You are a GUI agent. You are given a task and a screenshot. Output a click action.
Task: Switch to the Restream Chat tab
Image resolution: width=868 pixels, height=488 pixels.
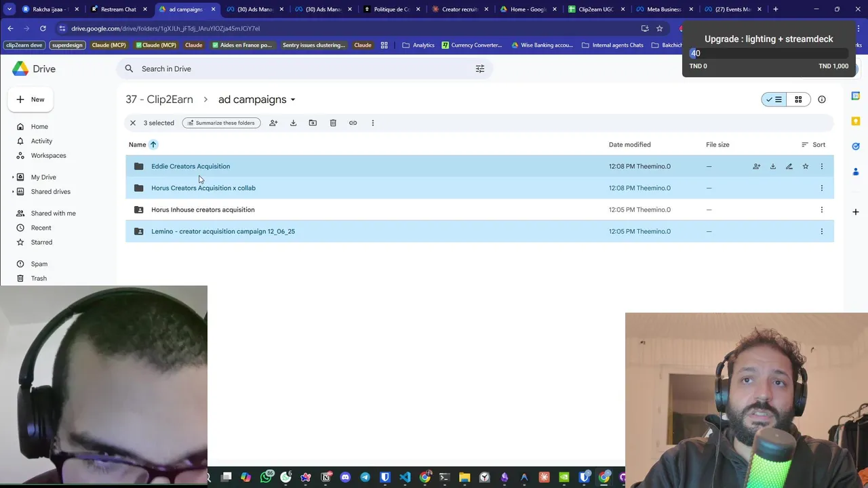[119, 9]
